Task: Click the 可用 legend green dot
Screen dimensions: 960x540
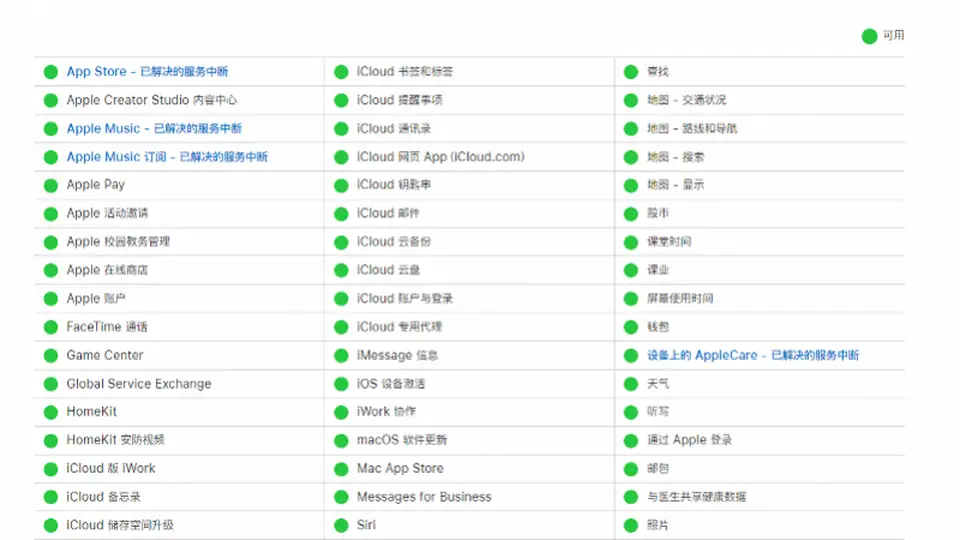Action: (869, 36)
